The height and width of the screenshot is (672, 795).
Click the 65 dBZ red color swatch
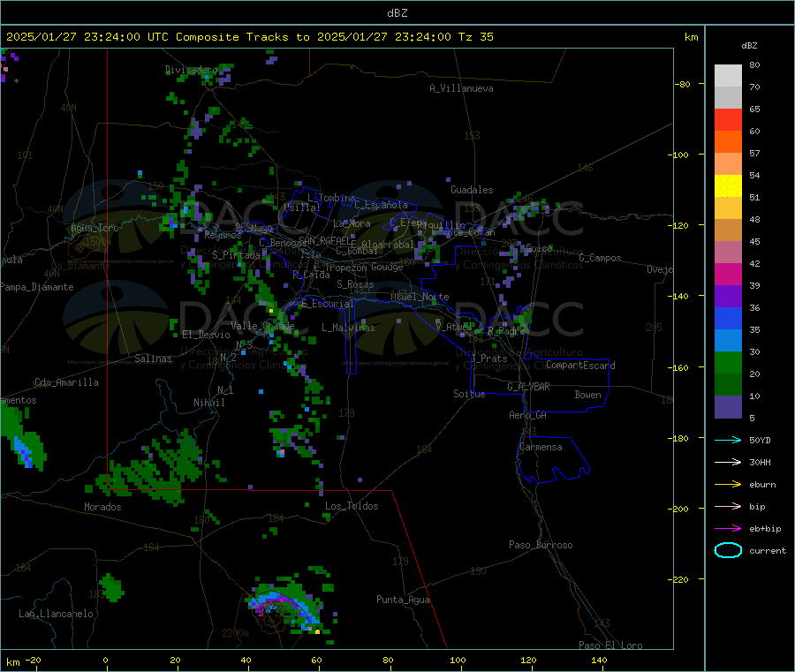728,119
